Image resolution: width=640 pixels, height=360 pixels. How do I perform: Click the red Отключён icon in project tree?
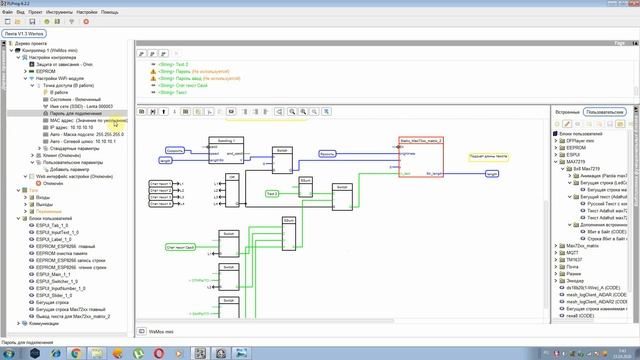tap(38, 183)
